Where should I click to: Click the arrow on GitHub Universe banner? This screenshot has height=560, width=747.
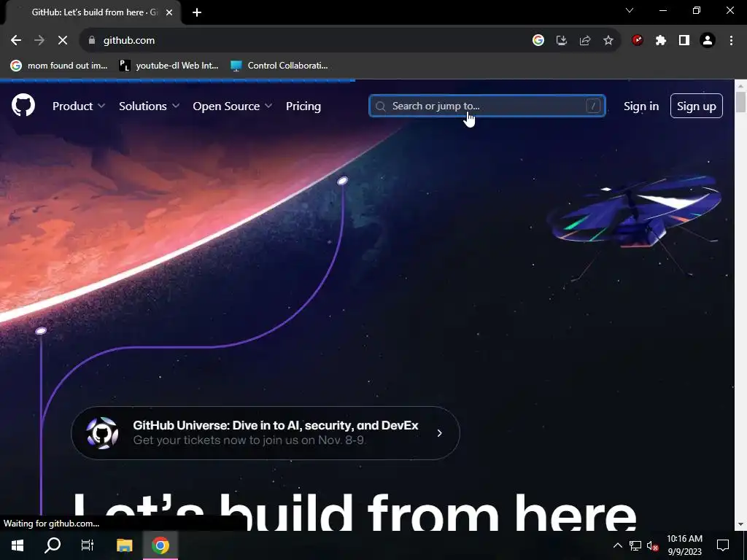click(x=439, y=433)
